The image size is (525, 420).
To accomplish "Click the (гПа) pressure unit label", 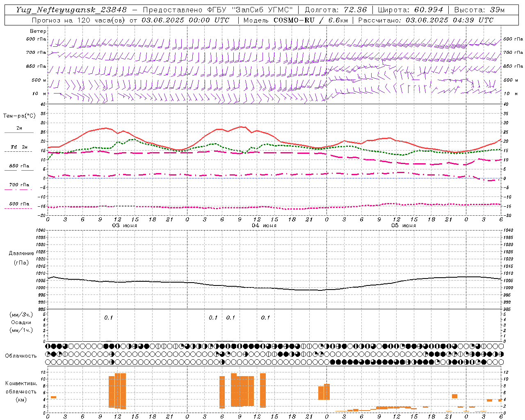I will click(21, 262).
